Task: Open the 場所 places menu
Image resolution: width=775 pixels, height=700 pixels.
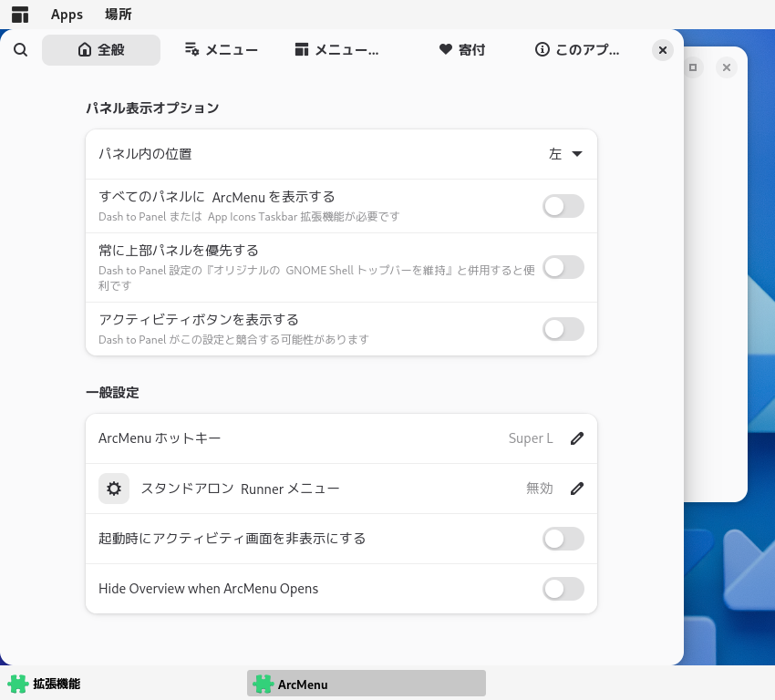Action: click(x=119, y=15)
